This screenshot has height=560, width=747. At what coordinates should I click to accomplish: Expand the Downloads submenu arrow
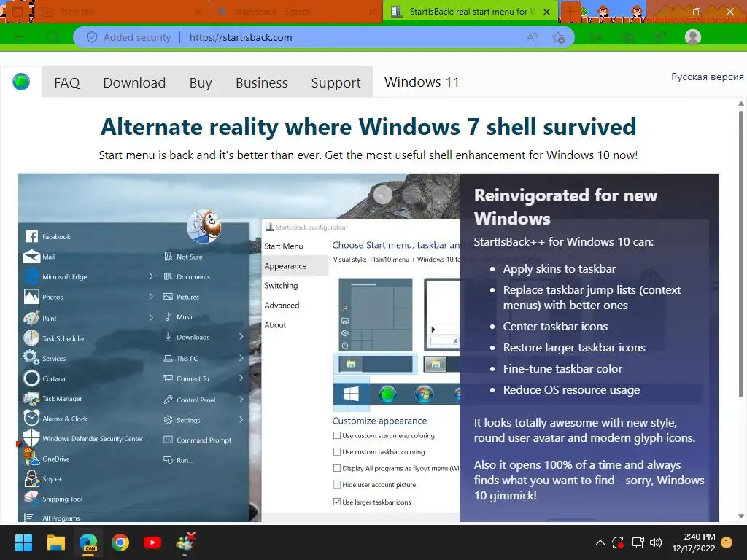click(x=241, y=336)
